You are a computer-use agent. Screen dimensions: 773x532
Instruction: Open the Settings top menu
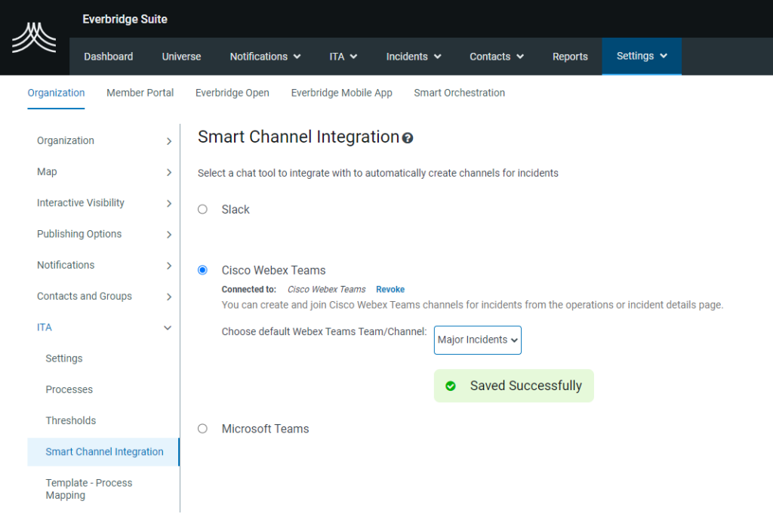[x=642, y=56]
